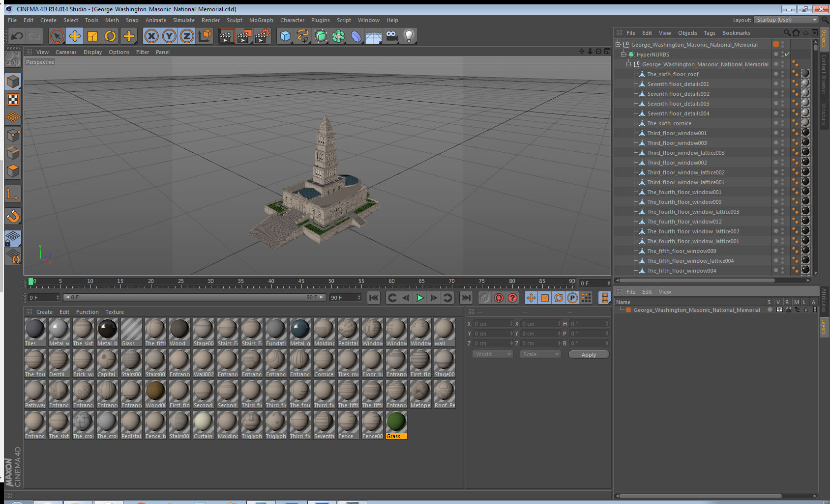This screenshot has height=504, width=830.
Task: Select the Grass material swatch
Action: 396,425
